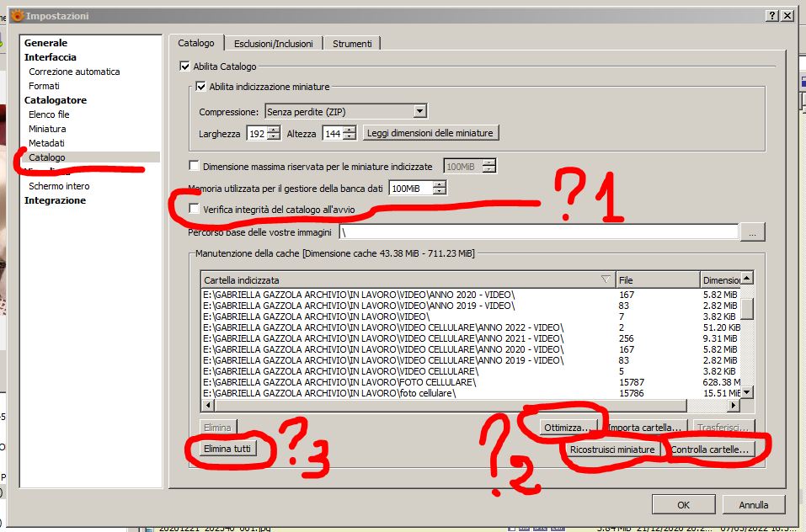Image resolution: width=806 pixels, height=532 pixels.
Task: Select the row IN LAVORO\FOTO CELLULARE\ with 15787 files
Action: [471, 382]
